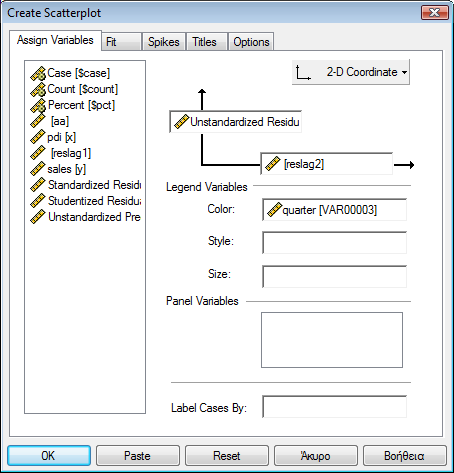The image size is (454, 473).
Task: Select 'Standardized Resid' variable row
Action: point(85,185)
